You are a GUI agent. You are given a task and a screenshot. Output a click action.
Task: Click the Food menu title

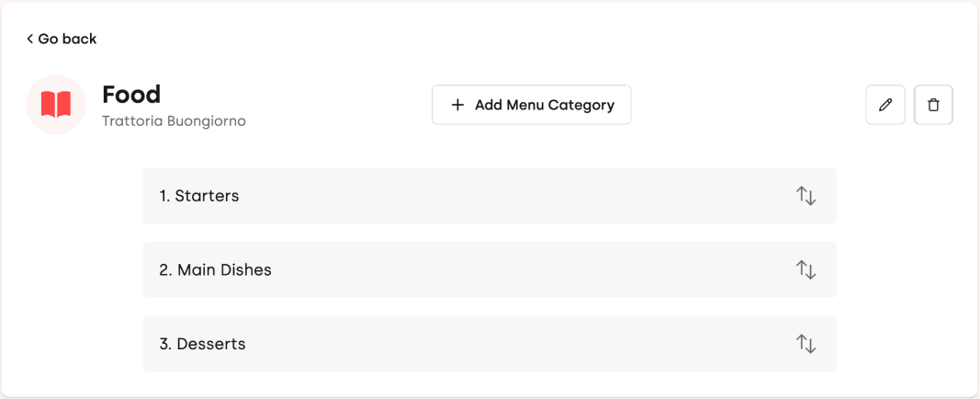coord(131,94)
